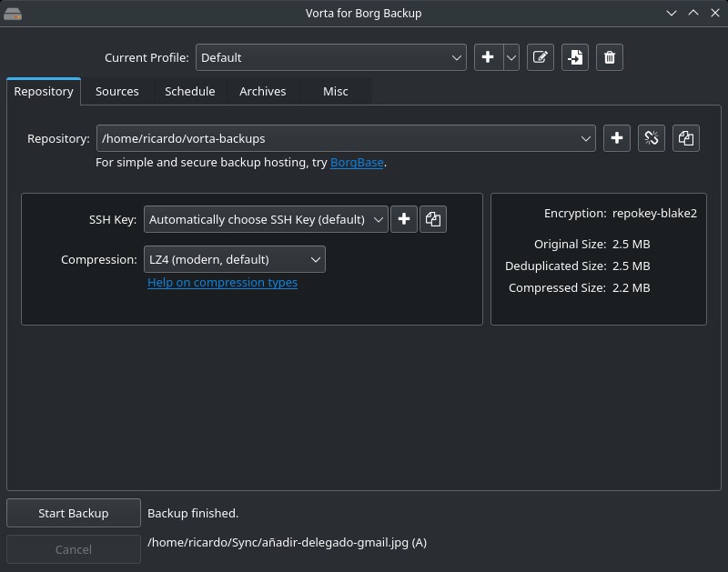Image resolution: width=728 pixels, height=572 pixels.
Task: Click the 'Backup finished.' status message
Action: 193,514
